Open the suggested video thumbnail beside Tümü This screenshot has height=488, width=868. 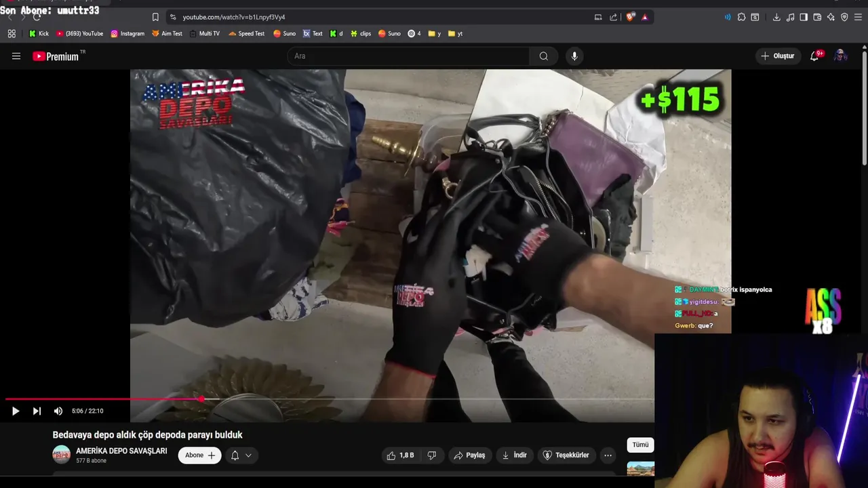click(640, 469)
